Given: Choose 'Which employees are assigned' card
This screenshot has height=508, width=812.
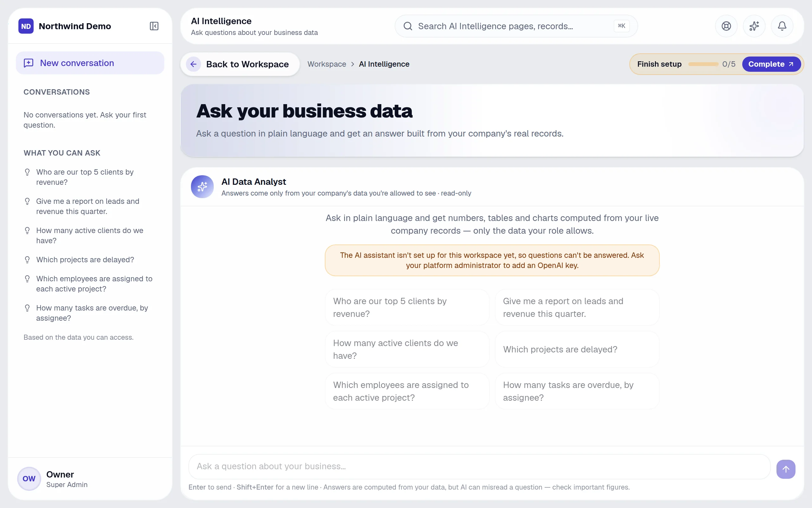Looking at the screenshot, I should click(x=407, y=391).
